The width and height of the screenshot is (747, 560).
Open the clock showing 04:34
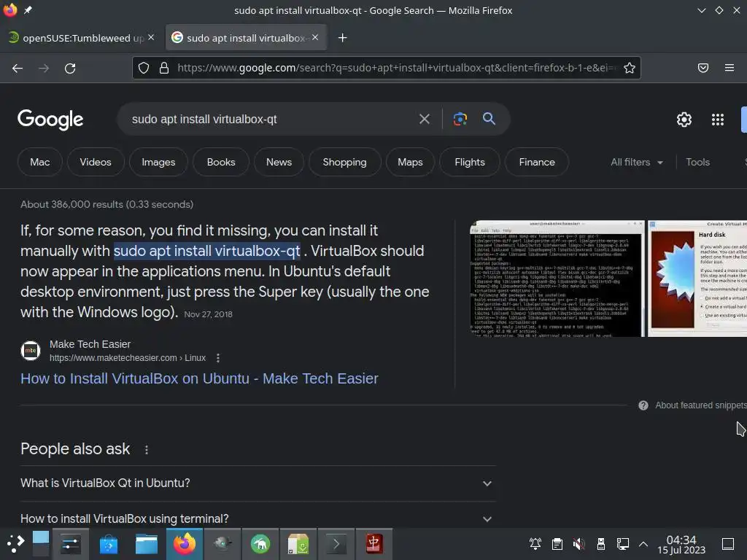click(x=681, y=544)
